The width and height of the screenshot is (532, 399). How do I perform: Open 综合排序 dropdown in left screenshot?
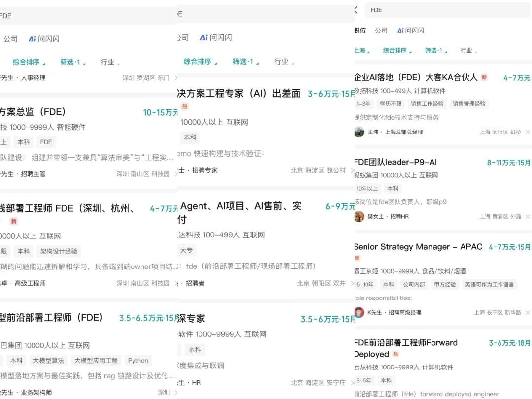pos(29,62)
